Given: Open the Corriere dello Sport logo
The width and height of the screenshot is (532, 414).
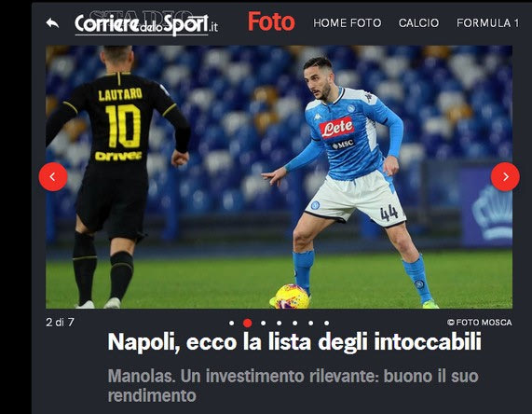Looking at the screenshot, I should pyautogui.click(x=146, y=23).
